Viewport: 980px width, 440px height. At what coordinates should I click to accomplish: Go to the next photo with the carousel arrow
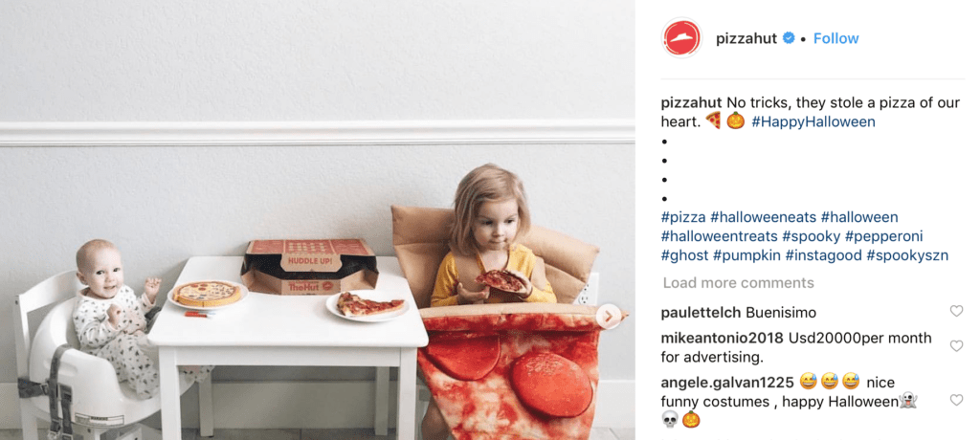[x=608, y=317]
